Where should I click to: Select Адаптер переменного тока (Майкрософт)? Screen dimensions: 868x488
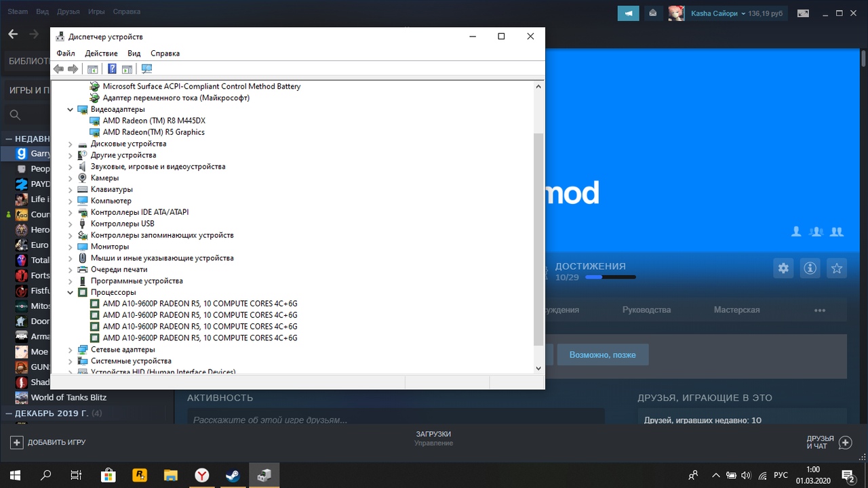[176, 98]
